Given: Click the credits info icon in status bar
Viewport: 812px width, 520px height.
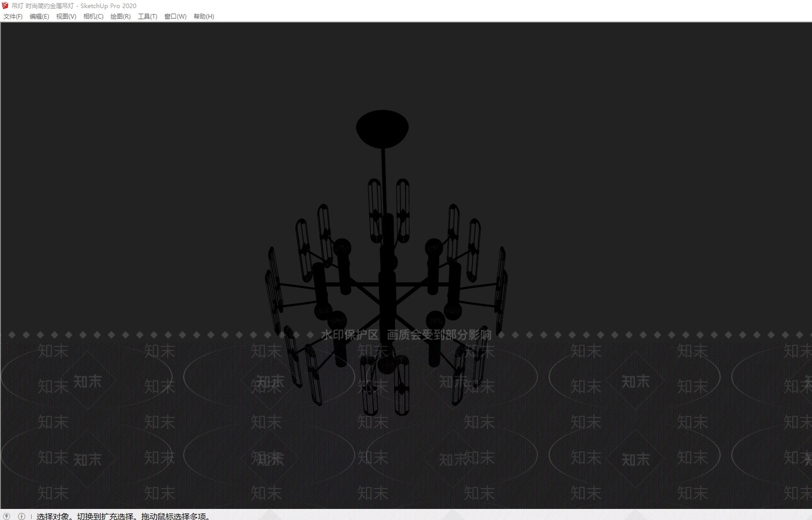Looking at the screenshot, I should 21,516.
